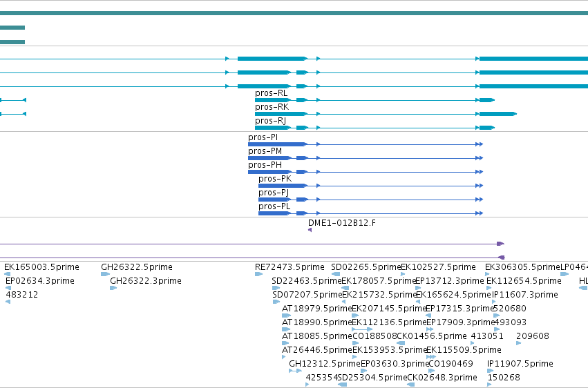The height and width of the screenshot is (388, 588).
Task: Click the EK153953.5prime EST label
Action: pos(390,351)
